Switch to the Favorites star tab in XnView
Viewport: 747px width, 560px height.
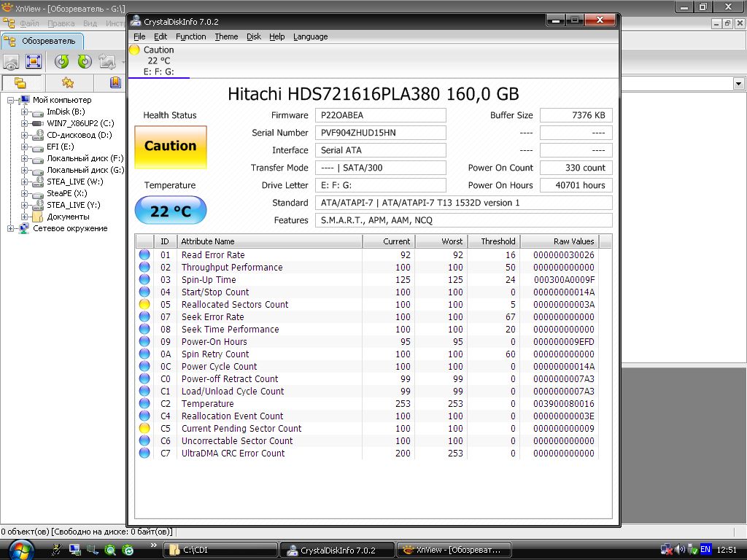pos(67,82)
